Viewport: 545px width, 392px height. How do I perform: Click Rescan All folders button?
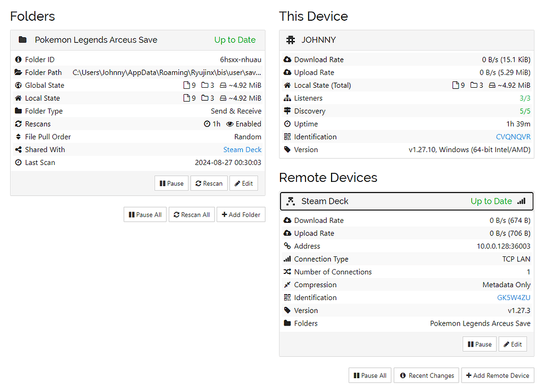(x=192, y=215)
